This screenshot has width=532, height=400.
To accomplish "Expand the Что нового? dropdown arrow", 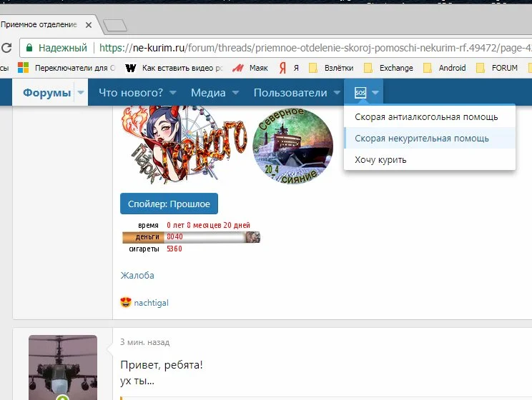I will pos(173,92).
